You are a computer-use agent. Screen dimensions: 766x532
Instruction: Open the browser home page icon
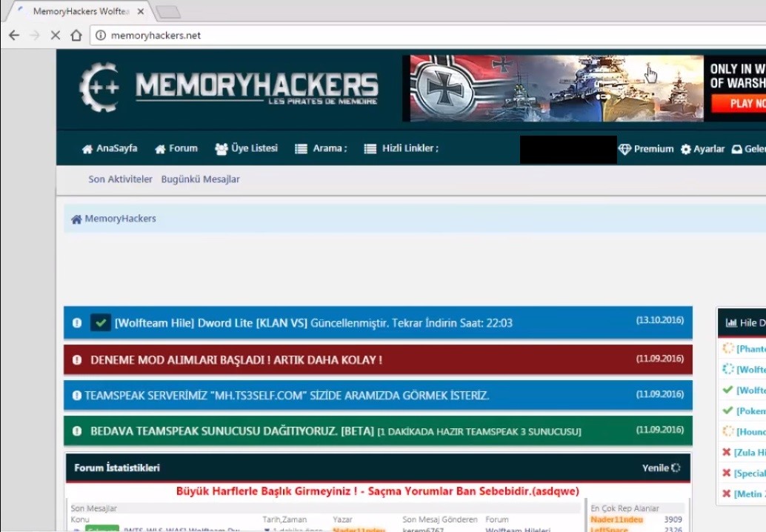coord(76,35)
